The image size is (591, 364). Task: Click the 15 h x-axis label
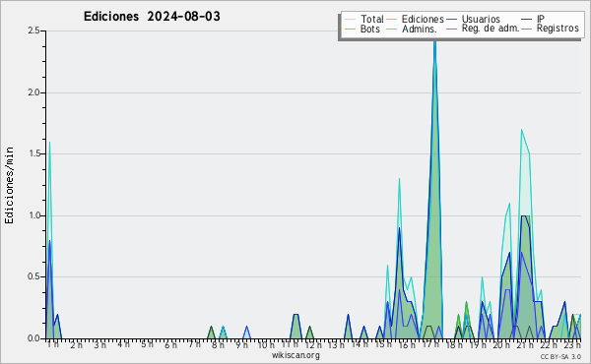[x=383, y=344]
